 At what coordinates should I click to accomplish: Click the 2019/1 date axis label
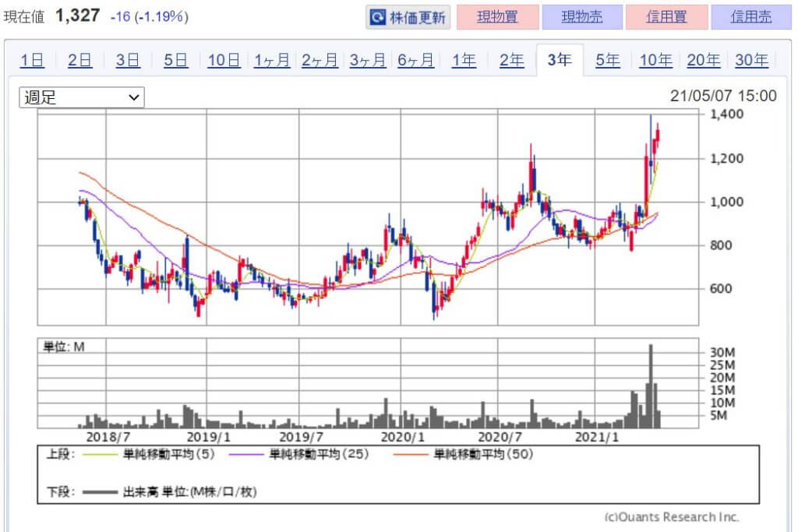coord(209,437)
